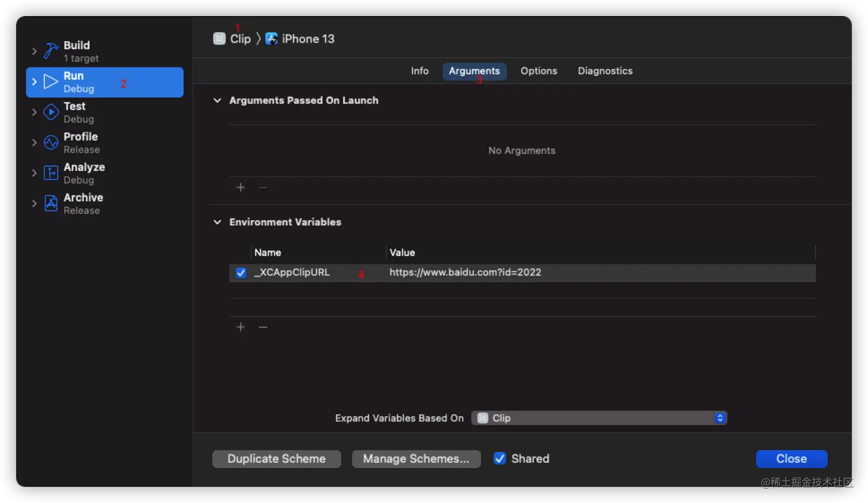
Task: Click the https://www.baidu.com?id=2022 value cell
Action: pos(466,272)
